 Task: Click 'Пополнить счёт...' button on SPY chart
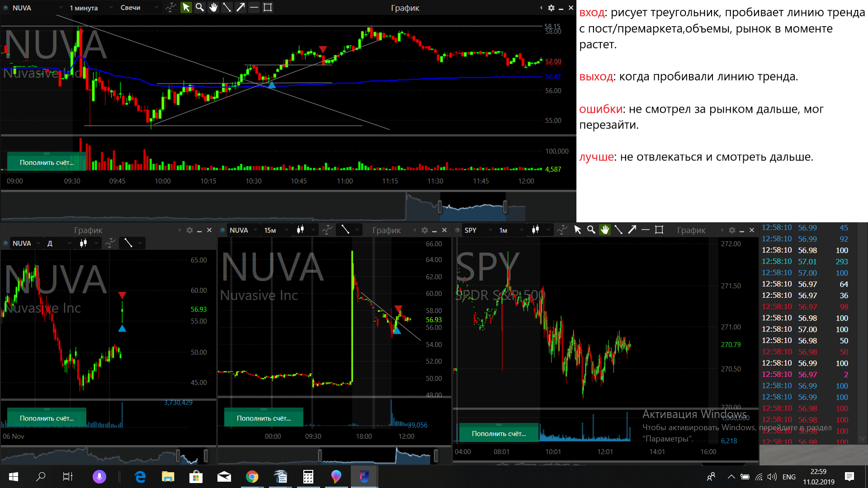(x=499, y=433)
